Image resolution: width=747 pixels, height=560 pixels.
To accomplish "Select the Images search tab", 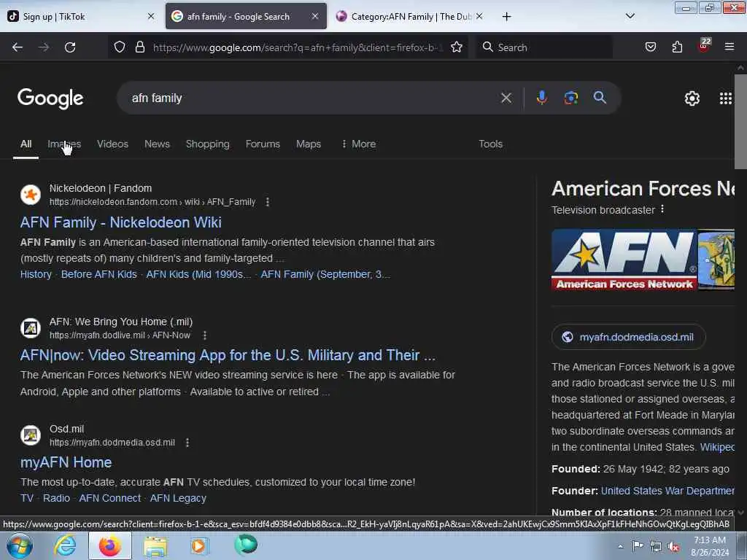I will [x=64, y=144].
